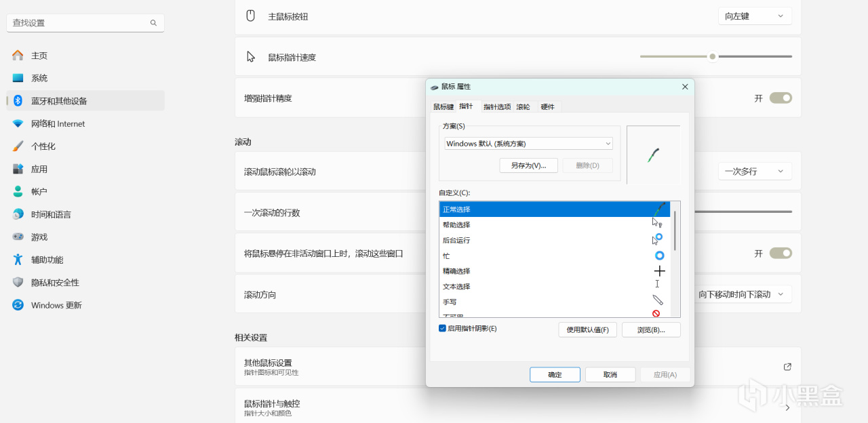Click the 浏览(B)... button
Viewport: 868px width, 423px height.
point(651,330)
